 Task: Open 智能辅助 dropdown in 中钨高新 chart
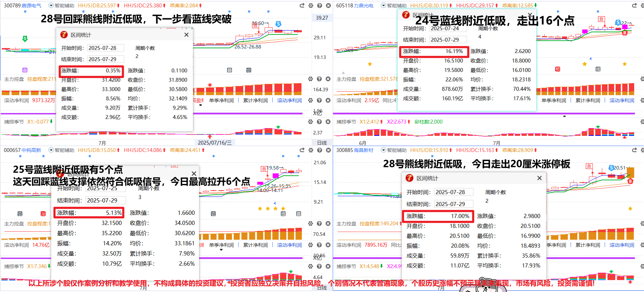pos(51,150)
